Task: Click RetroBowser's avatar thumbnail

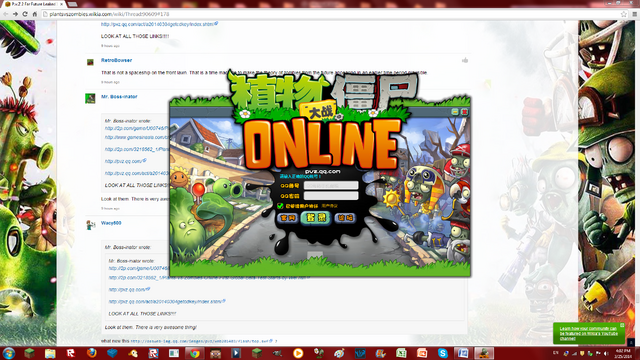Action: [90, 62]
